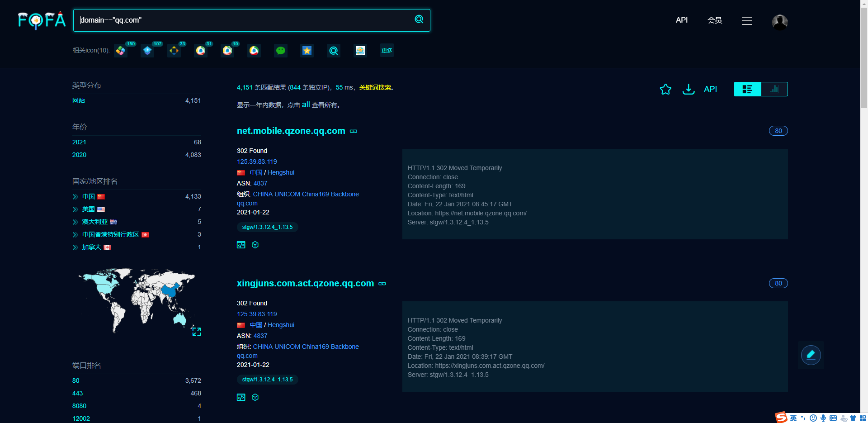View website source icon for xingjuns.com.act.qzone.qq.com
This screenshot has height=423, width=868.
pos(241,397)
